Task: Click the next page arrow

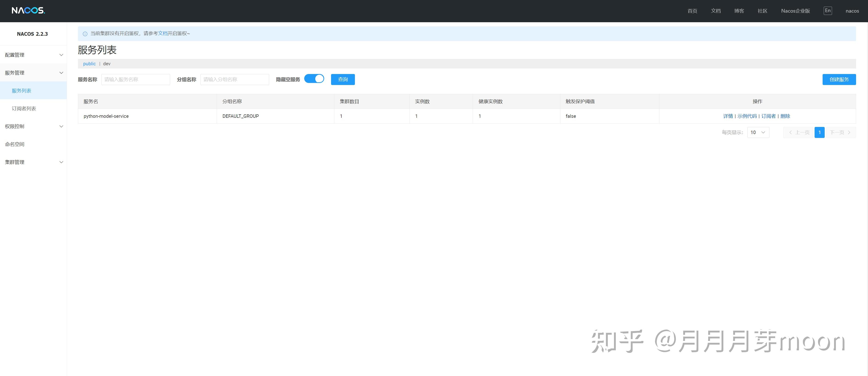Action: pyautogui.click(x=849, y=132)
